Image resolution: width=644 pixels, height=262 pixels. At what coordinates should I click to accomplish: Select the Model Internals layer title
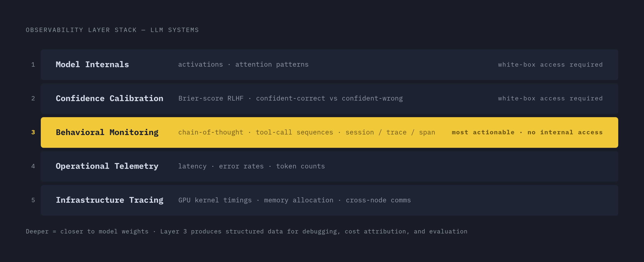click(x=92, y=64)
